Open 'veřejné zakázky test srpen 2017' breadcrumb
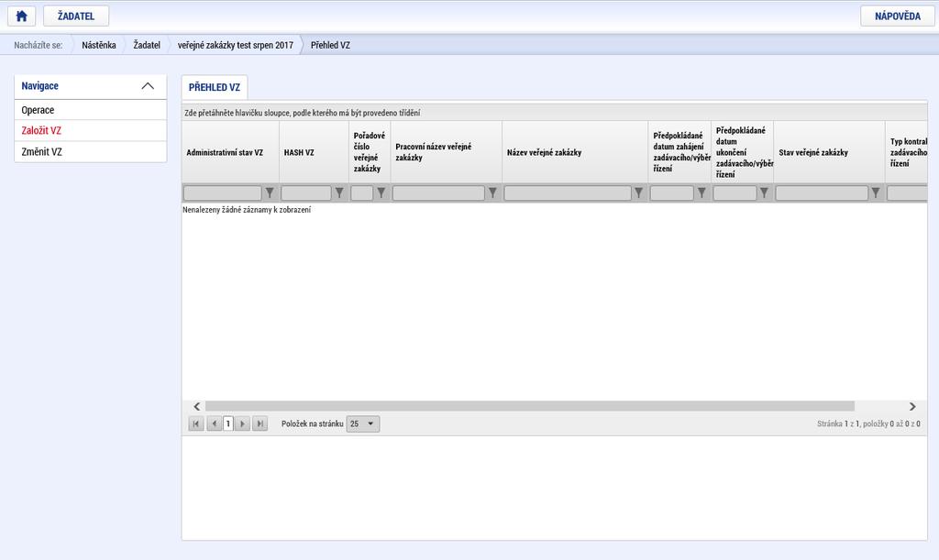Viewport: 939px width, 560px height. click(236, 45)
